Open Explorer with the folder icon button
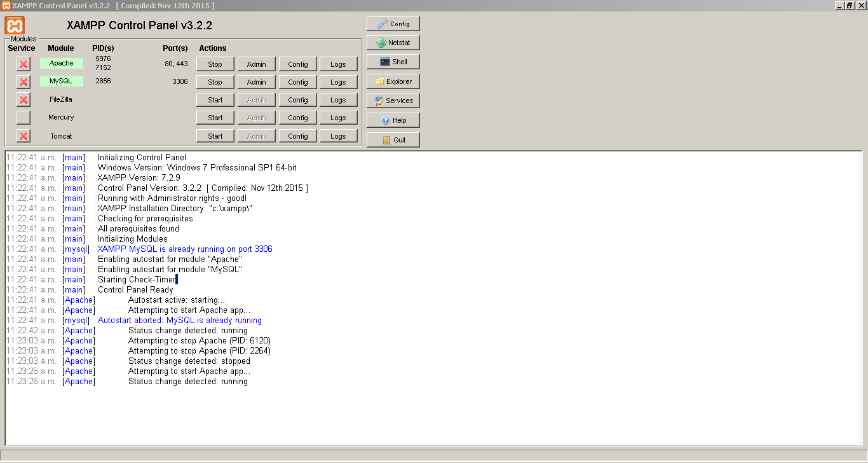 [x=393, y=81]
